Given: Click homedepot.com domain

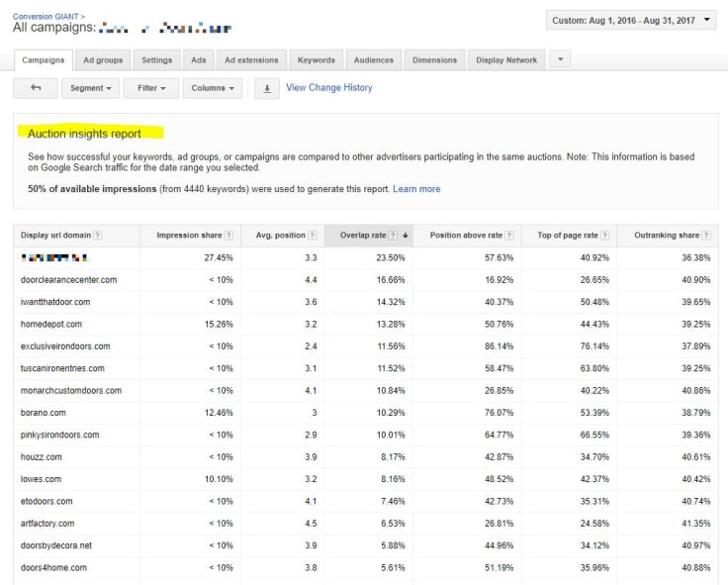Looking at the screenshot, I should [51, 325].
